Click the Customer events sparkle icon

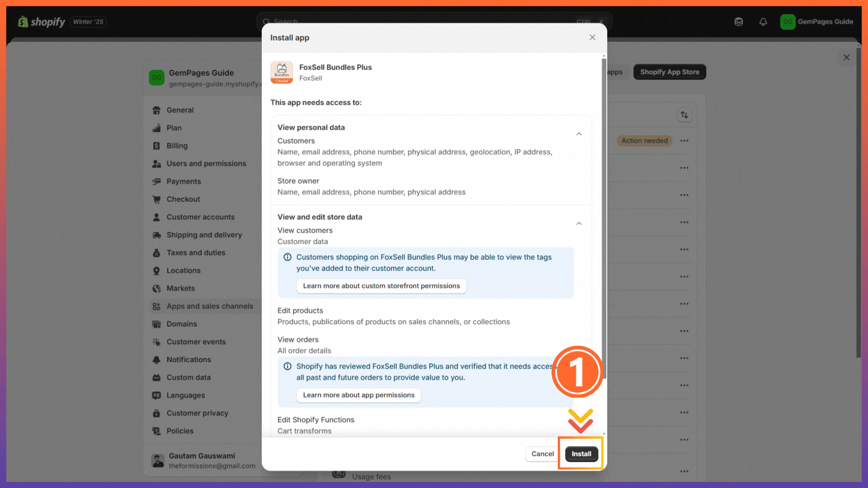pos(156,342)
